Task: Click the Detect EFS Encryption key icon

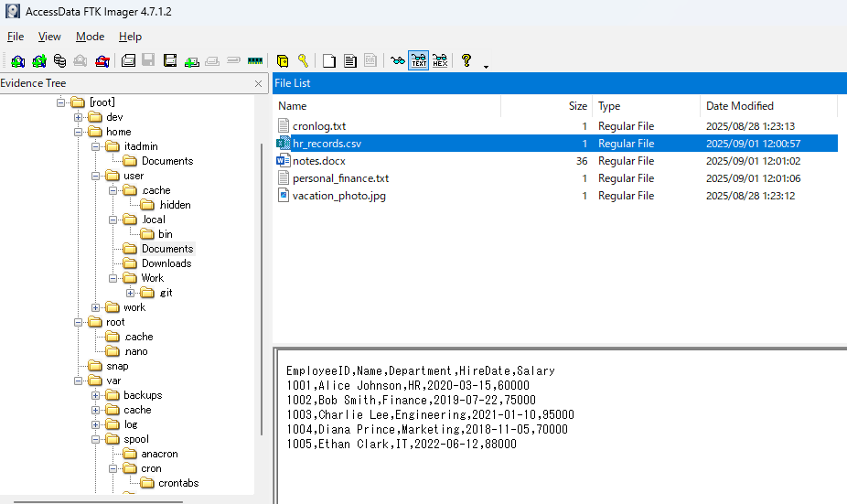Action: pos(303,60)
